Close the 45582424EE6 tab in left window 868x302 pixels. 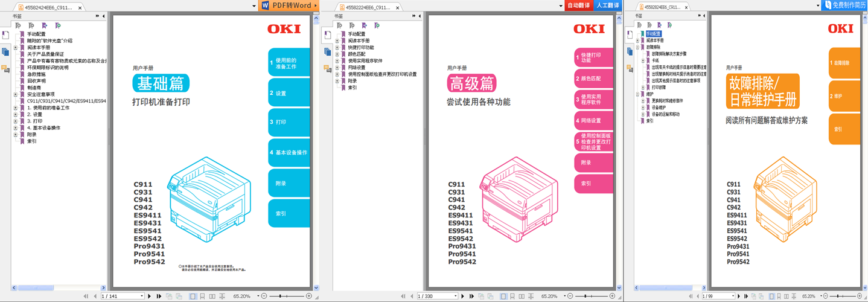click(80, 8)
